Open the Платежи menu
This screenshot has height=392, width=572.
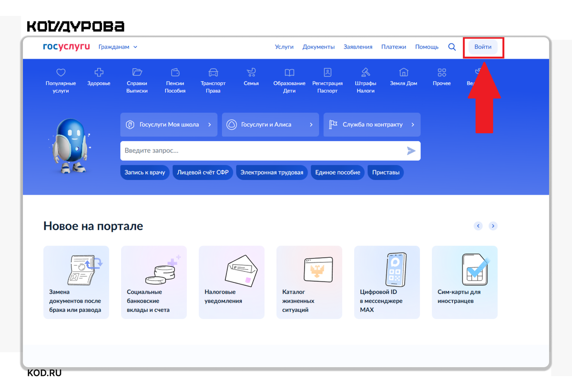click(394, 47)
